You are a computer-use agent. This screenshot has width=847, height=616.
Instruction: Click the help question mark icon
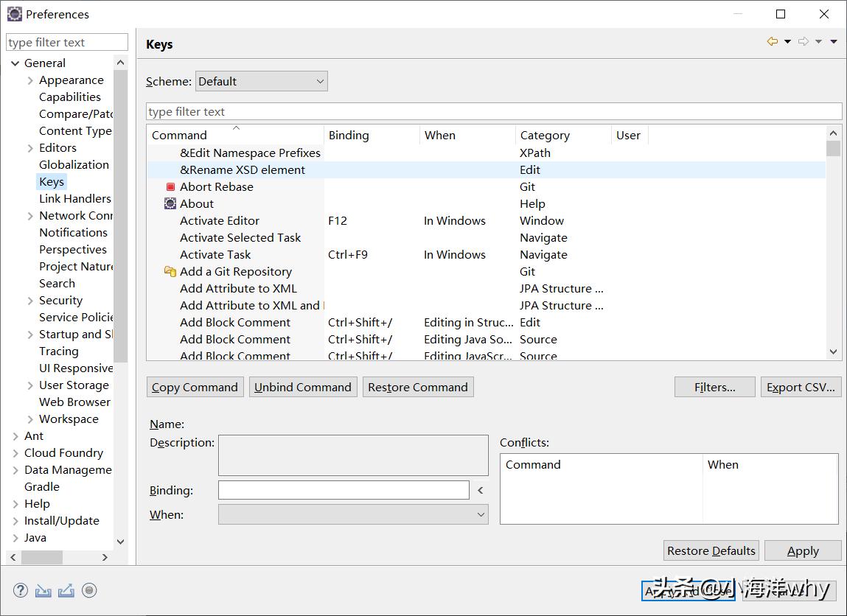(x=21, y=590)
